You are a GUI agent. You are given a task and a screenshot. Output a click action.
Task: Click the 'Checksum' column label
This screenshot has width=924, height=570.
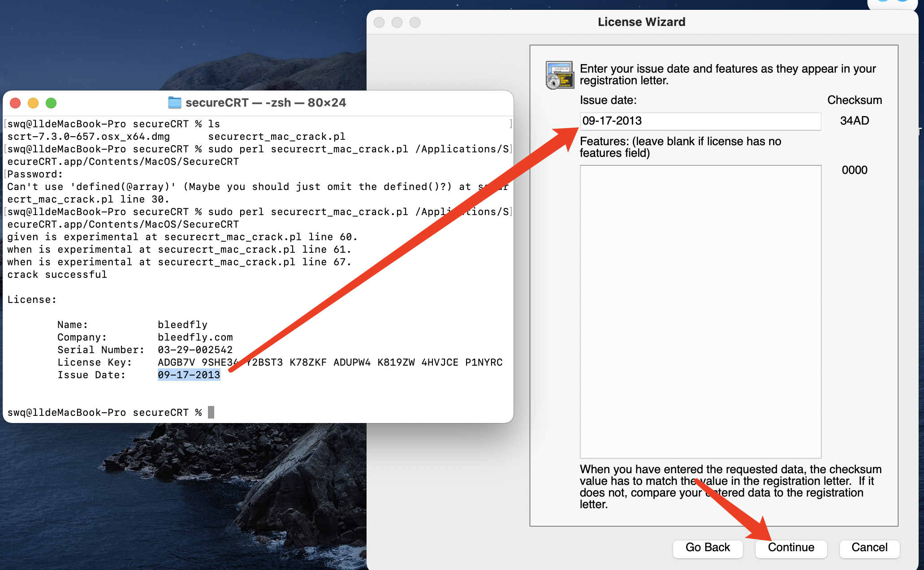(855, 100)
